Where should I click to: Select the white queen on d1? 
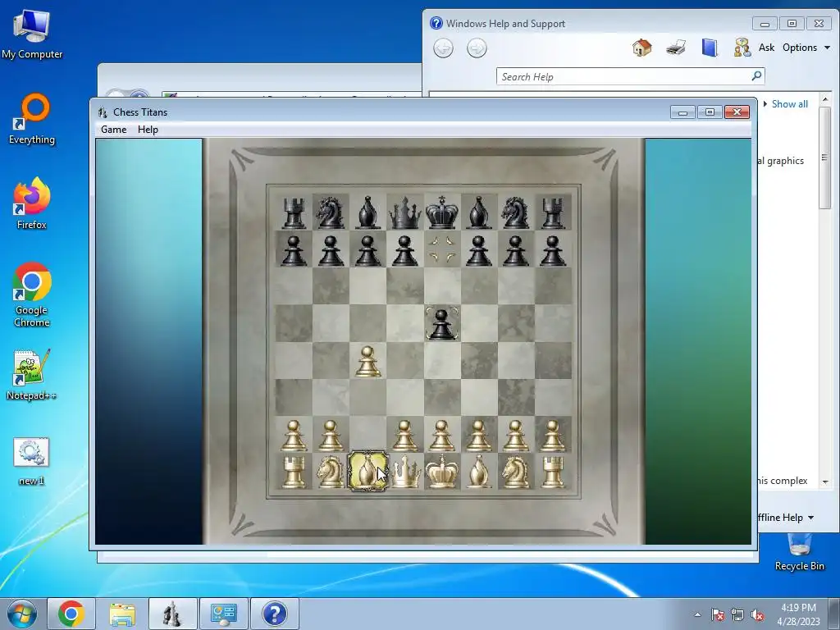coord(405,472)
